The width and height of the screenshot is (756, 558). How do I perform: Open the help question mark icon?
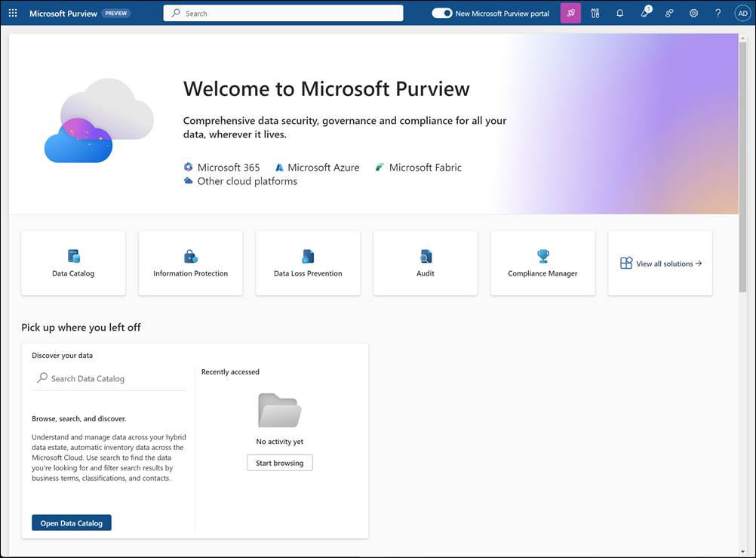[718, 13]
